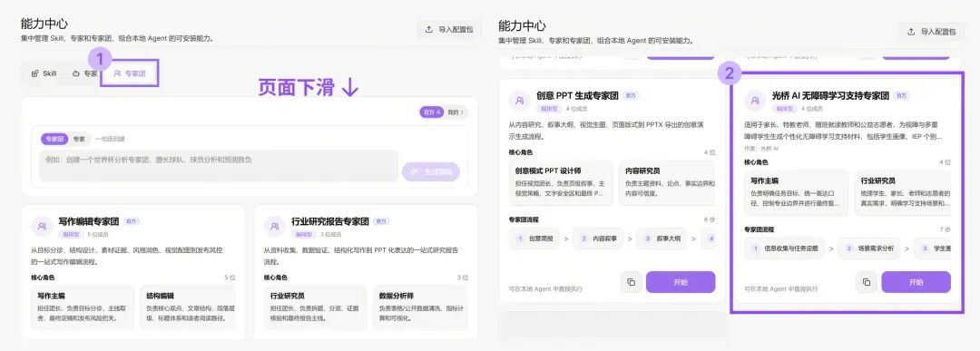Click the 专家团 tab's people icon
The height and width of the screenshot is (351, 980).
[117, 73]
